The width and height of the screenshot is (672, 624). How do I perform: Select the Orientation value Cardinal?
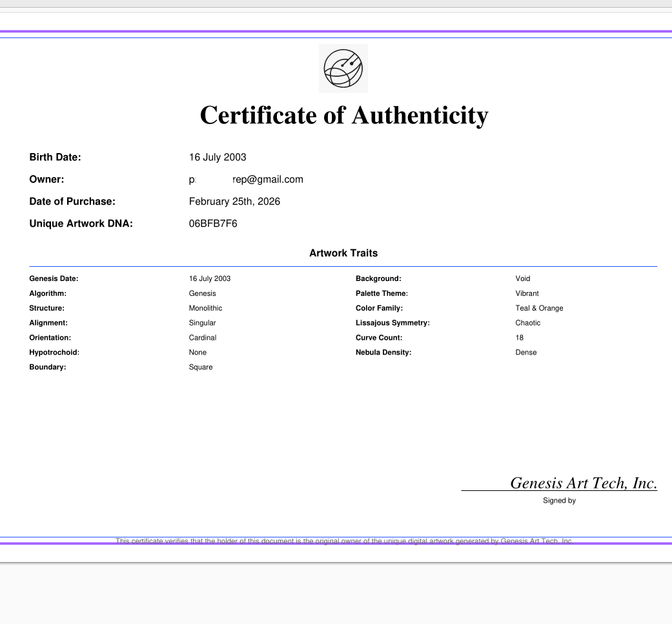pyautogui.click(x=202, y=338)
